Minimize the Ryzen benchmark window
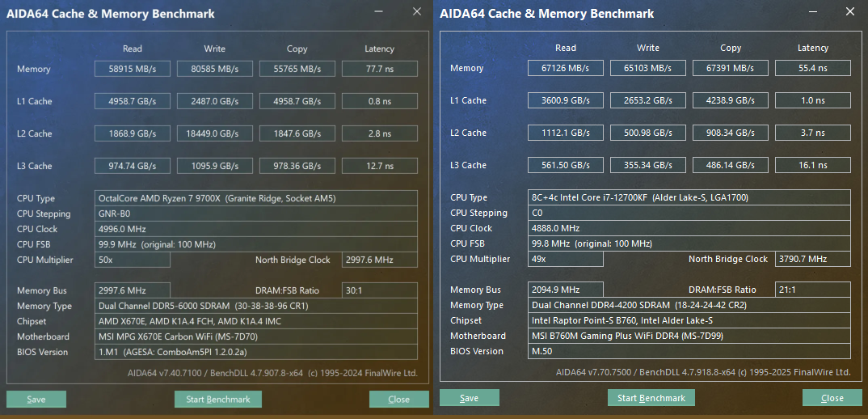This screenshot has height=419, width=868. point(380,11)
